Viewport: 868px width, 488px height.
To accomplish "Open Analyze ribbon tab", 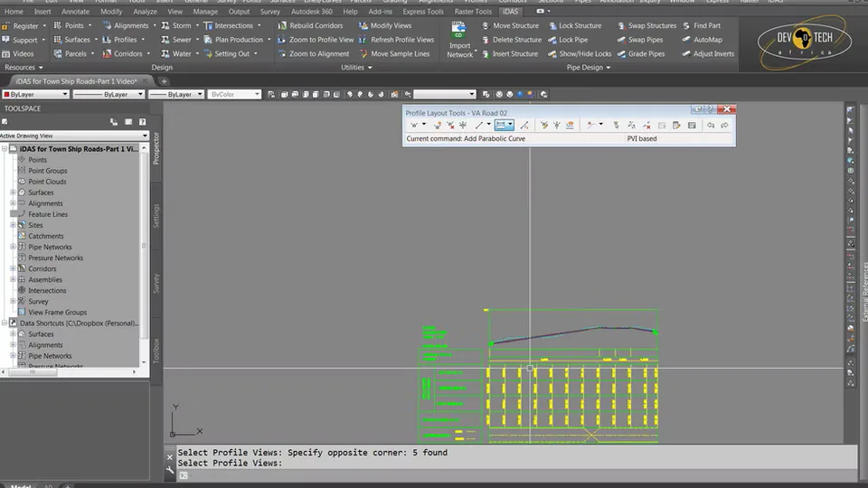I will tap(145, 11).
